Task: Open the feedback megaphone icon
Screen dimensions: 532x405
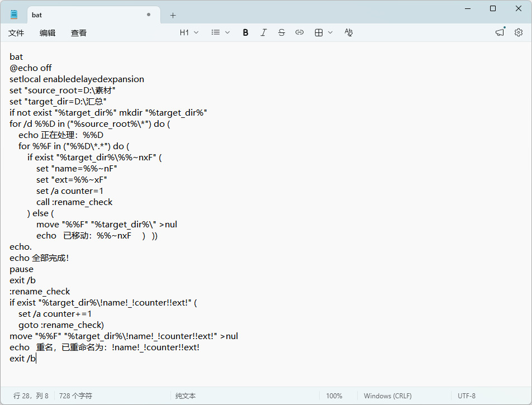Action: [500, 32]
